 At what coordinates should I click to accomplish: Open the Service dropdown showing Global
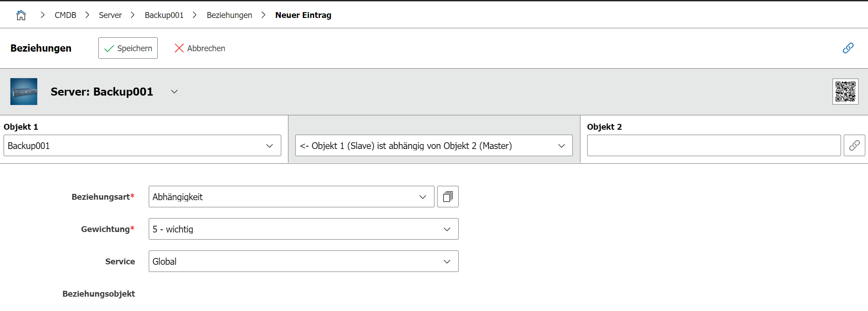(303, 261)
